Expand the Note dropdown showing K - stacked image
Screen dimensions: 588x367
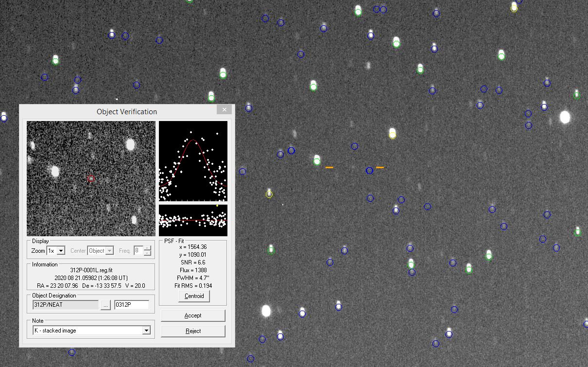(146, 331)
